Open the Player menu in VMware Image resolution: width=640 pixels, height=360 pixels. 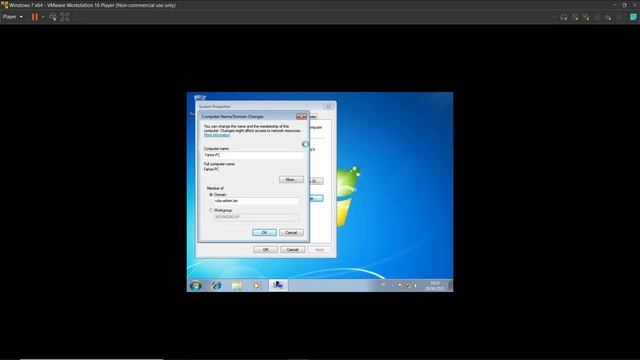[12, 17]
